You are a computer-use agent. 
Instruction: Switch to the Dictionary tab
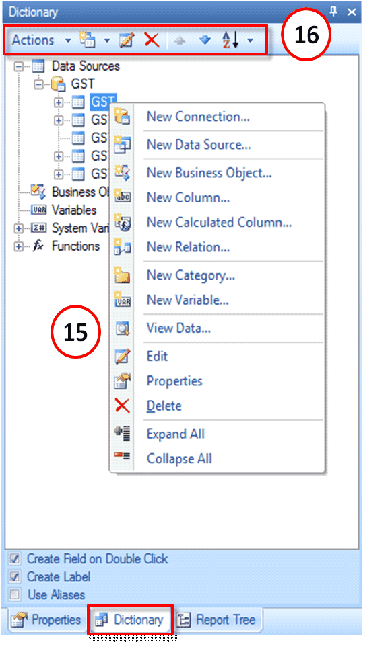point(130,620)
